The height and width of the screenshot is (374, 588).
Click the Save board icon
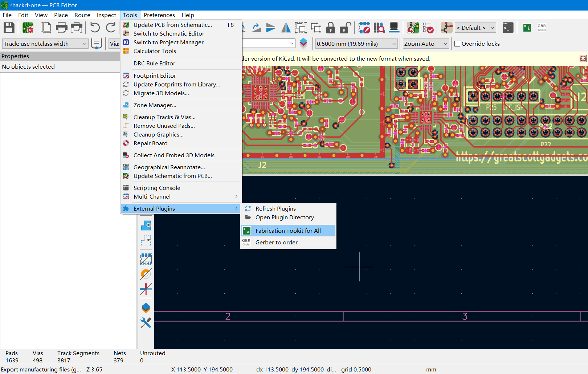(9, 28)
